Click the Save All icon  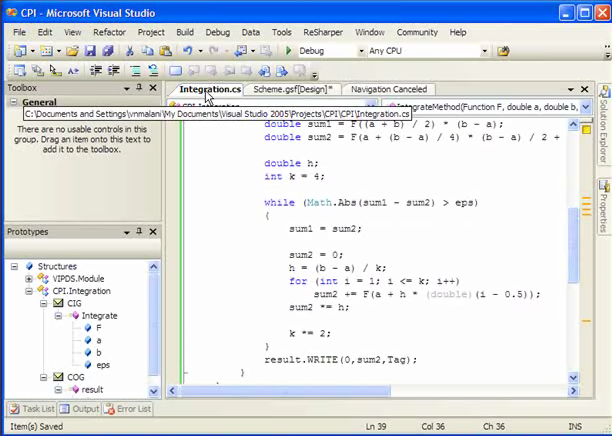click(x=108, y=51)
